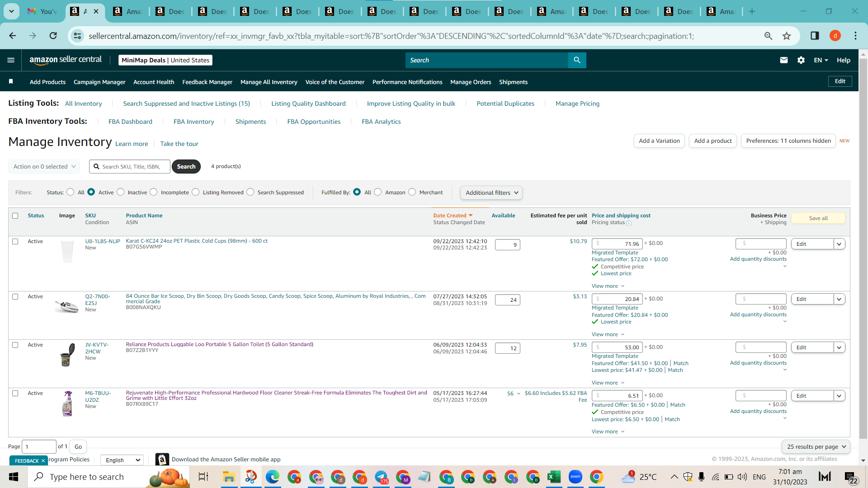Open the messages envelope icon
This screenshot has width=868, height=488.
784,60
